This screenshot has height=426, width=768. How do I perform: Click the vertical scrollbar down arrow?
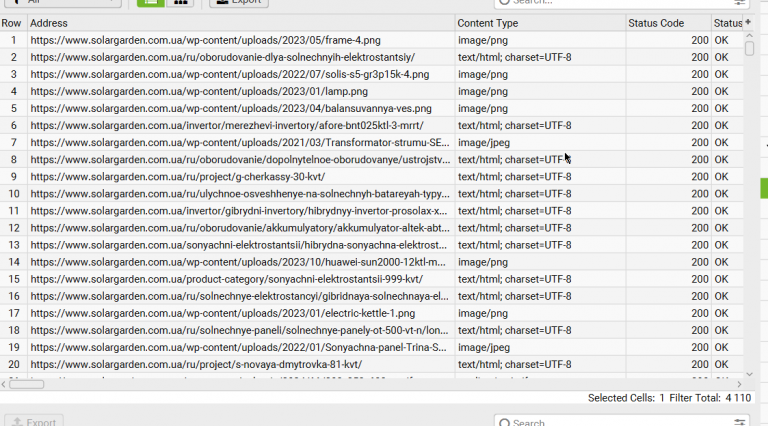tap(749, 374)
